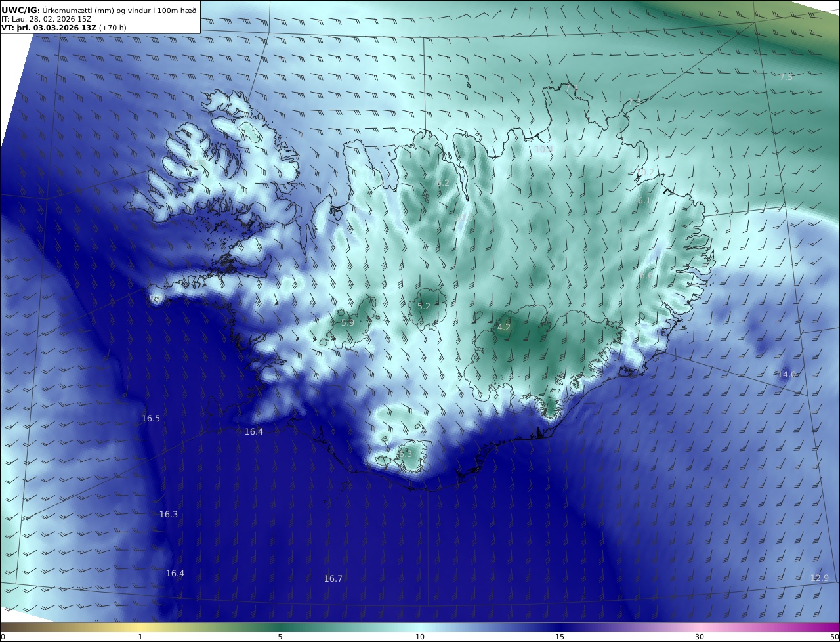This screenshot has height=642, width=840.
Task: Click the colorbar tick label 30
Action: tap(700, 637)
